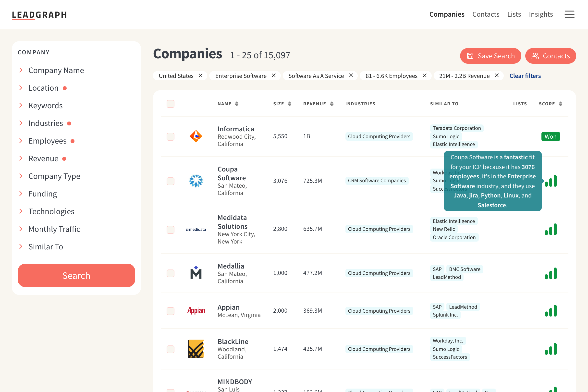Expand the Technologies filter section

[51, 211]
